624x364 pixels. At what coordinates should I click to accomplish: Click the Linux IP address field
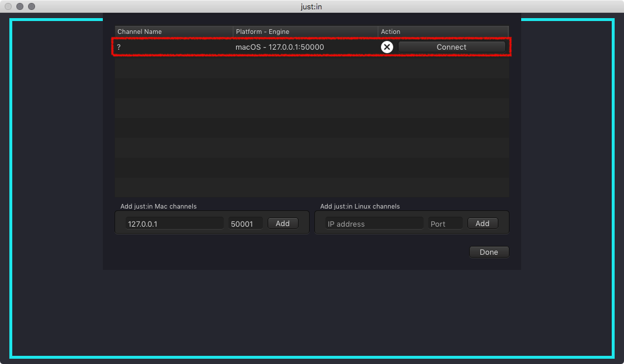374,224
